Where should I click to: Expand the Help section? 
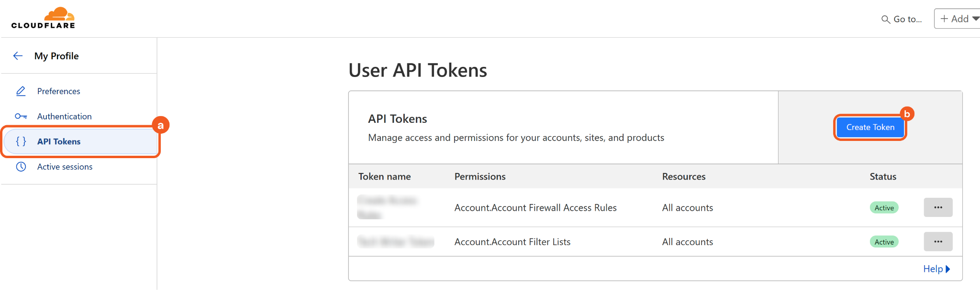pos(936,269)
